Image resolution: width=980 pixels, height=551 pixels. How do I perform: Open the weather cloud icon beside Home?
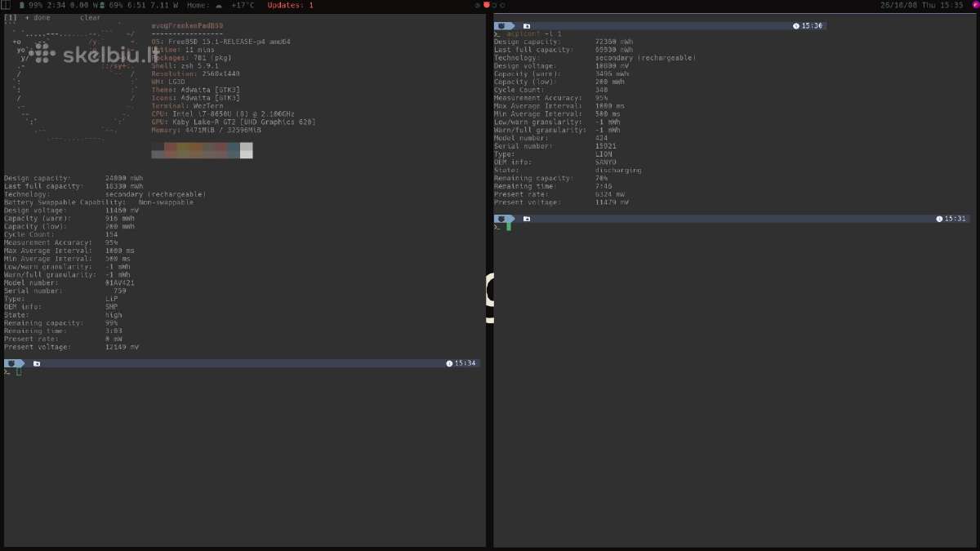point(218,5)
